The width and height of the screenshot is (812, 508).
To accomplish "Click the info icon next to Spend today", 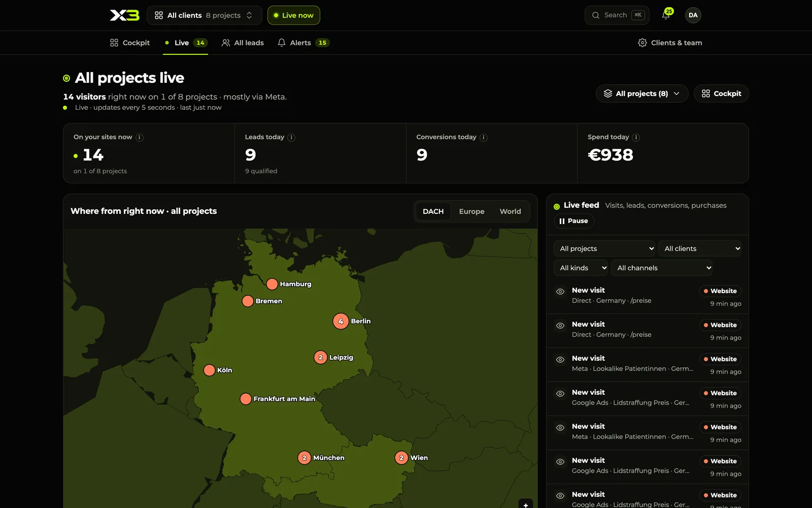I will pos(636,137).
